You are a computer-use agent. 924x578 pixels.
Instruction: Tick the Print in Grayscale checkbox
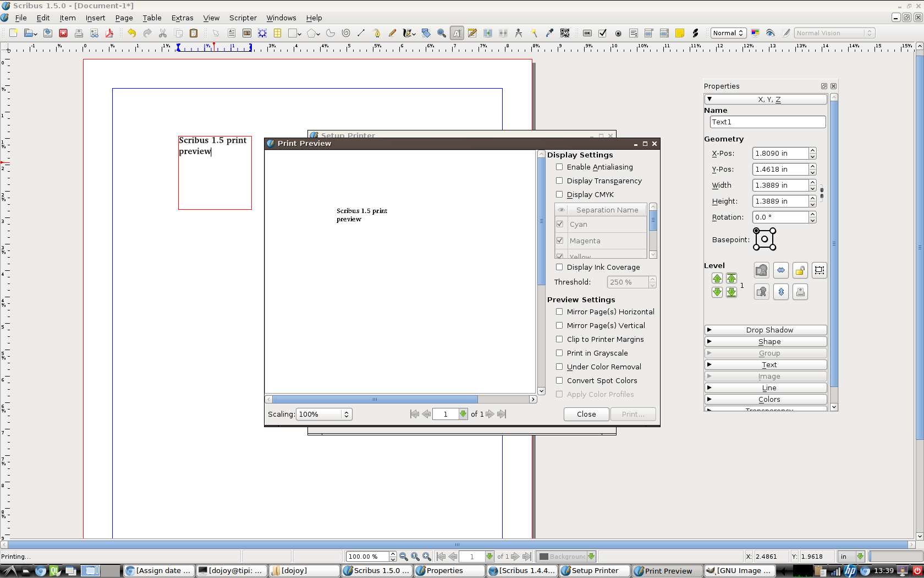559,353
